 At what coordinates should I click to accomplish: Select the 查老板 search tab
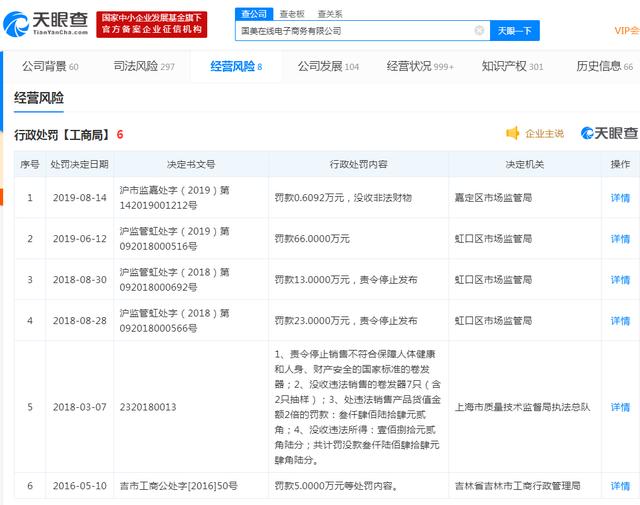(292, 14)
